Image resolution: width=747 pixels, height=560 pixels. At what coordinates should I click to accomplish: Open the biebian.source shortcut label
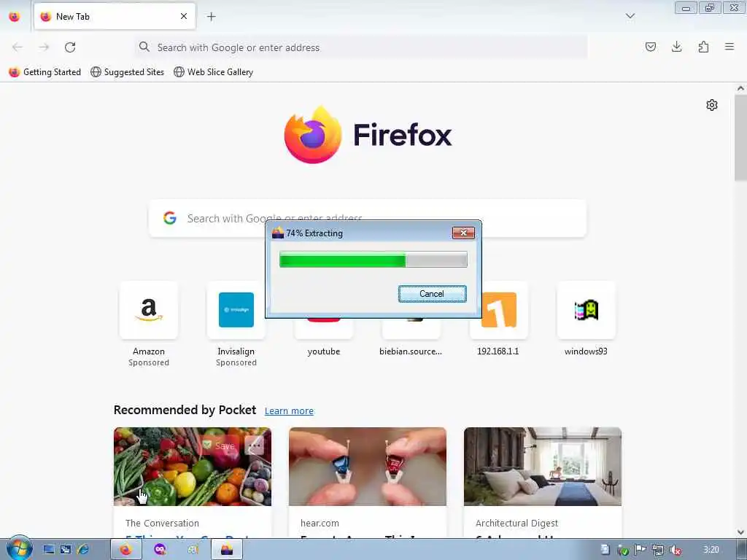click(411, 351)
